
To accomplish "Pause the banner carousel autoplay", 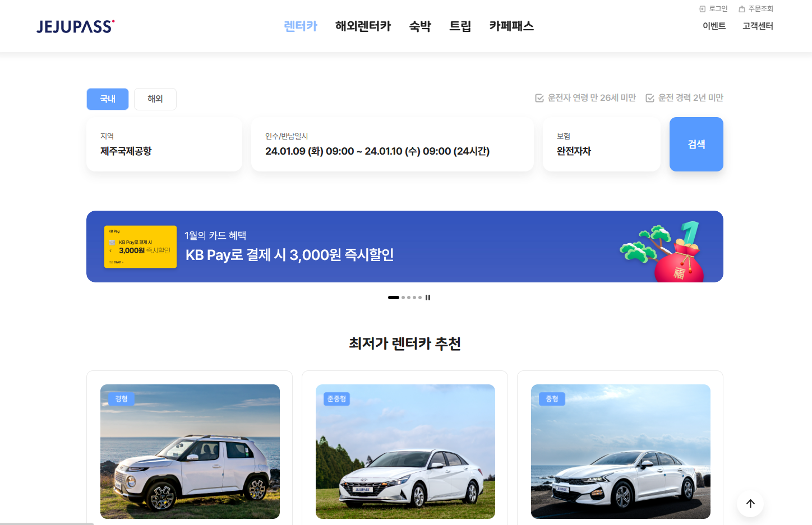I will [428, 297].
